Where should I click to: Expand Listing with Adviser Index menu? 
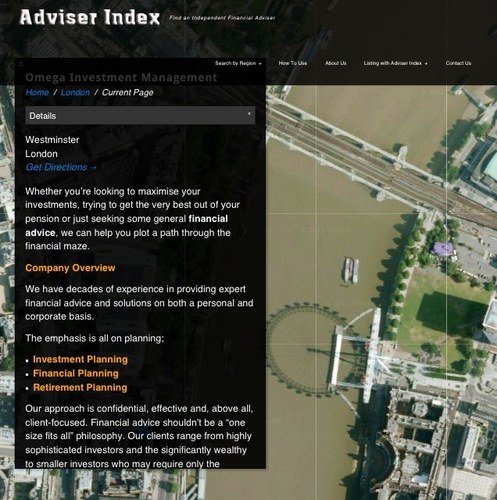point(395,63)
